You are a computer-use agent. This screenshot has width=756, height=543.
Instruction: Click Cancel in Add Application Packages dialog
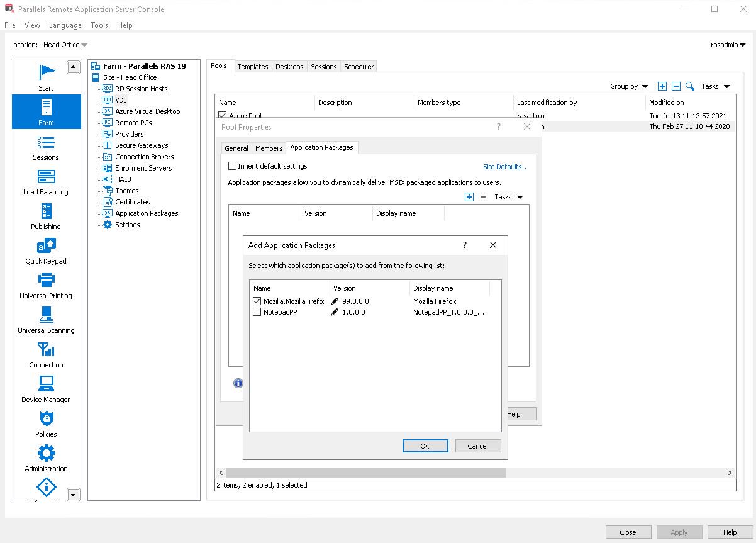[x=478, y=446]
